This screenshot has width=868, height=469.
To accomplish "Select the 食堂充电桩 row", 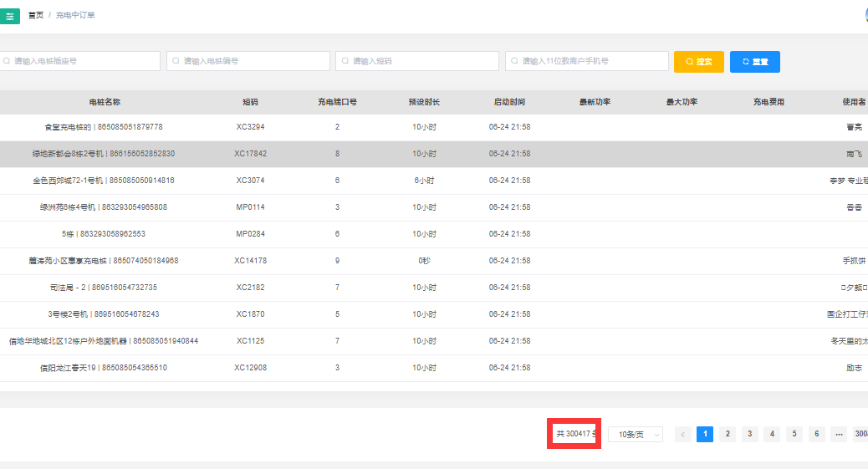I will pyautogui.click(x=103, y=127).
